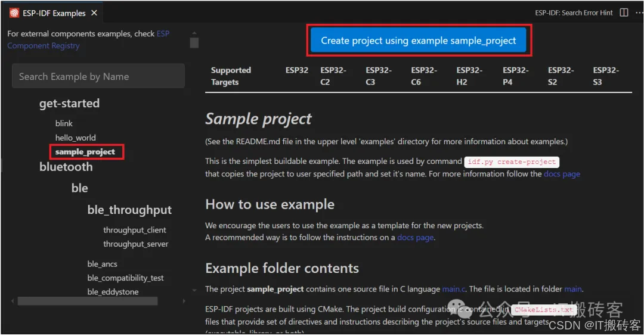Open the throughput_server example
644x336 pixels.
tap(136, 244)
